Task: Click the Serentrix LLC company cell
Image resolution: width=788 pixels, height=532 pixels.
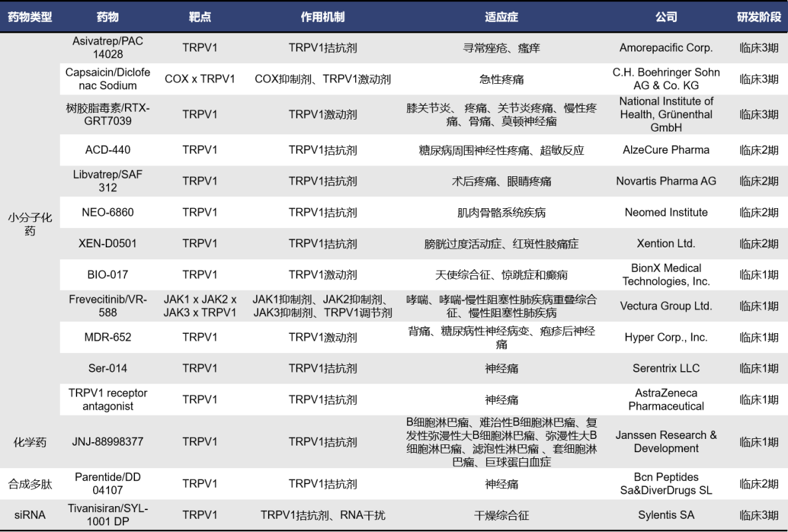Action: tap(666, 368)
